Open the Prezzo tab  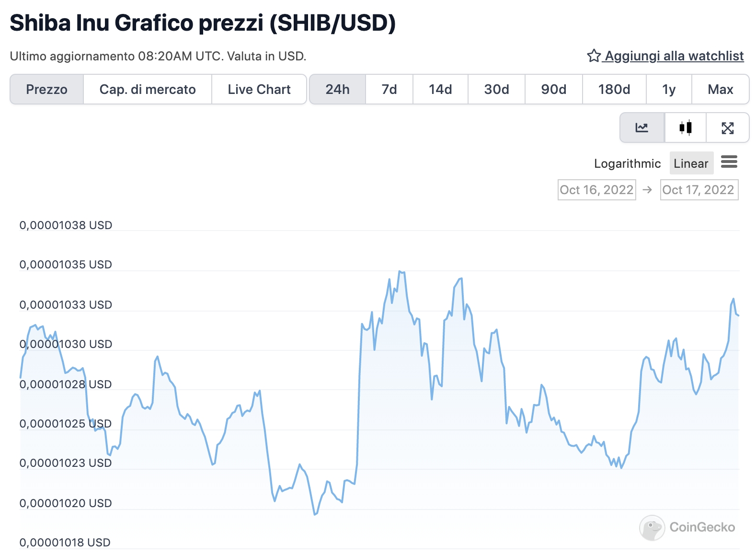(46, 89)
